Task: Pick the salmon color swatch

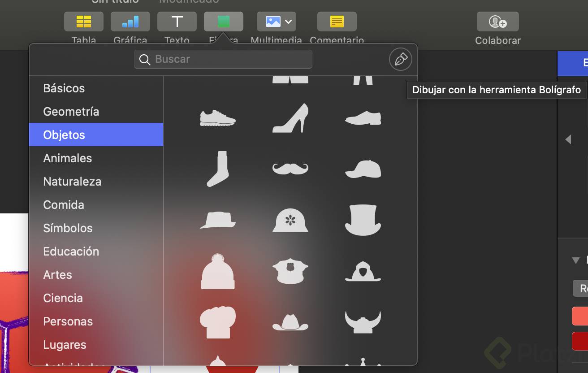Action: point(580,316)
